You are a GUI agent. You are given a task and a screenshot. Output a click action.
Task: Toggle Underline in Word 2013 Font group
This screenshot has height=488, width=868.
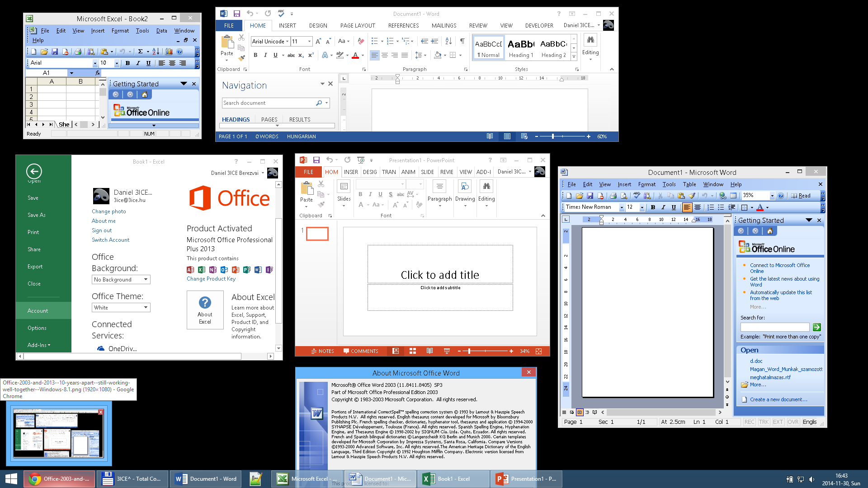pyautogui.click(x=275, y=55)
